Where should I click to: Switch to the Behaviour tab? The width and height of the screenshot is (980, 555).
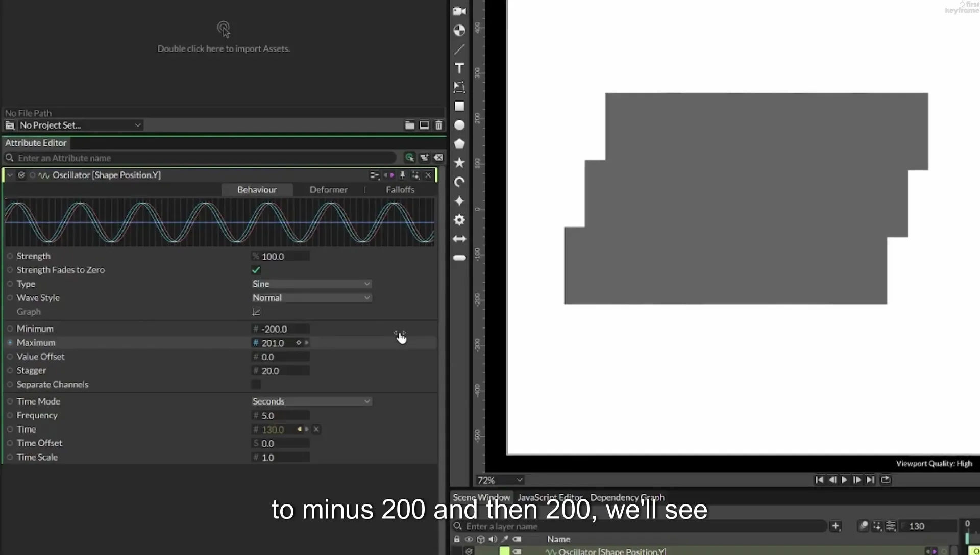pos(257,190)
